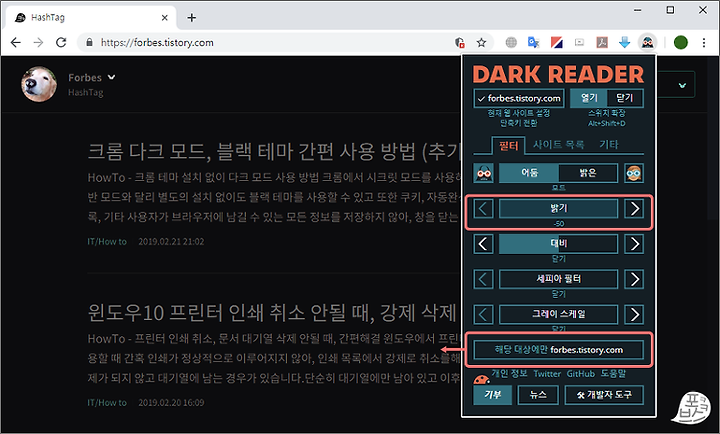
Task: Select the 밝은 light mode option
Action: pyautogui.click(x=588, y=173)
